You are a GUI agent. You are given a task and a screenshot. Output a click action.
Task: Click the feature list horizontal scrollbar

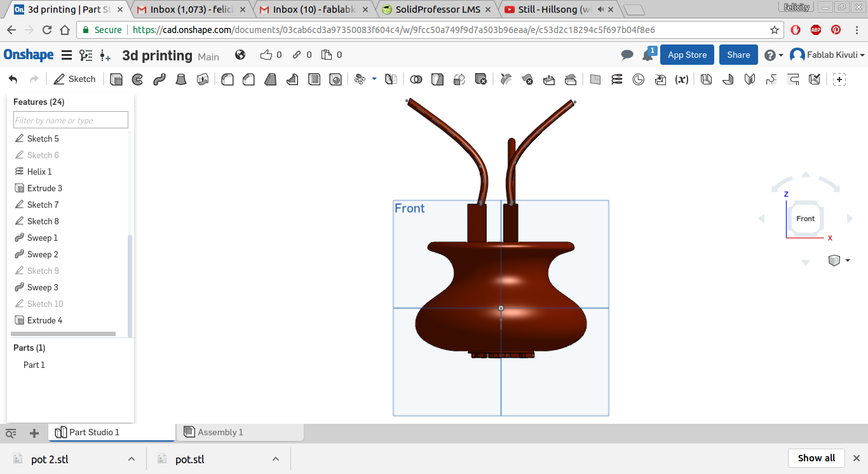64,334
